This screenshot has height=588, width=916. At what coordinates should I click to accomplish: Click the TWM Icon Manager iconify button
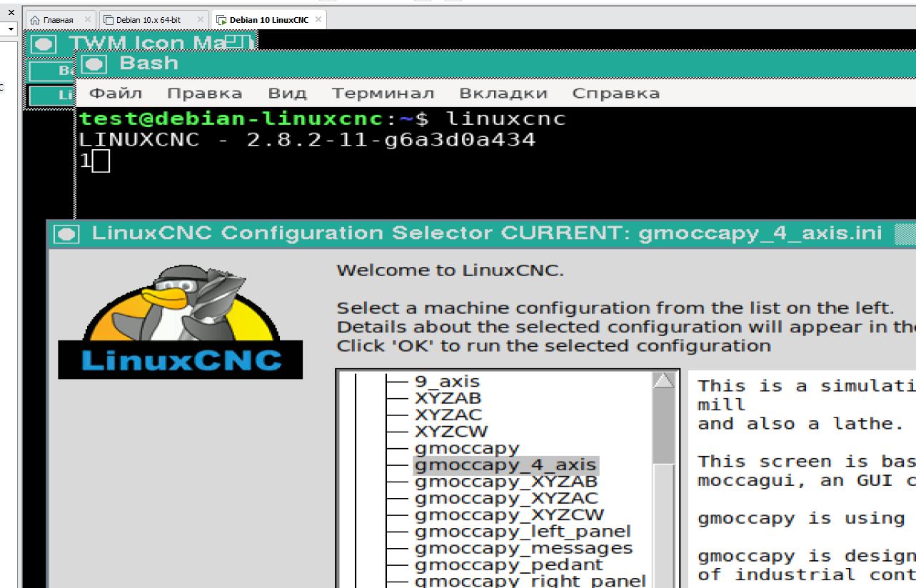(44, 44)
